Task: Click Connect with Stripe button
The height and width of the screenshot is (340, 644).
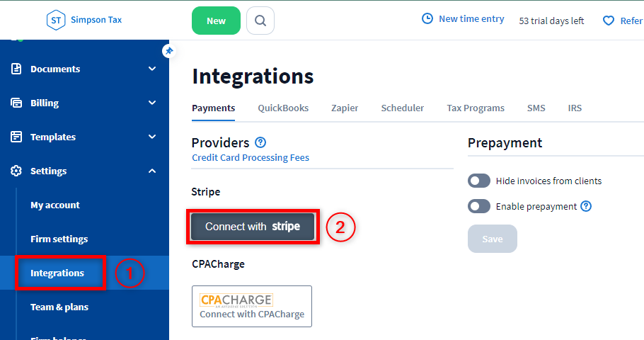Action: pos(253,227)
